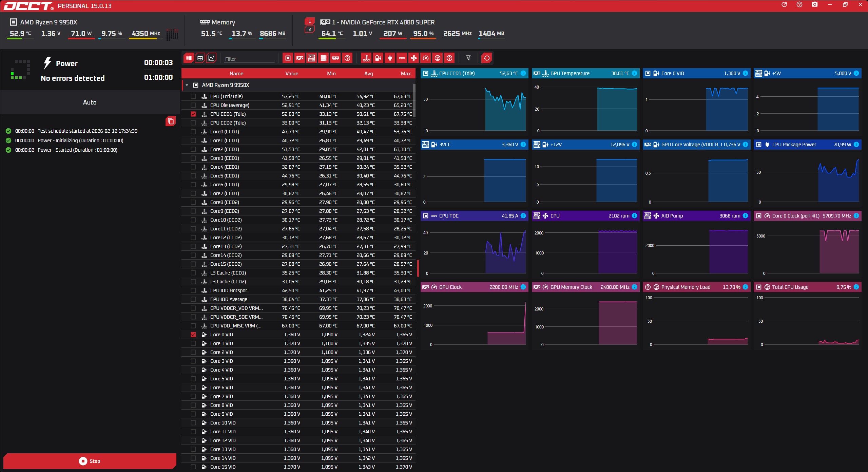Select GPU number 2 in the header
Screen dimensions: 868x472
309,30
